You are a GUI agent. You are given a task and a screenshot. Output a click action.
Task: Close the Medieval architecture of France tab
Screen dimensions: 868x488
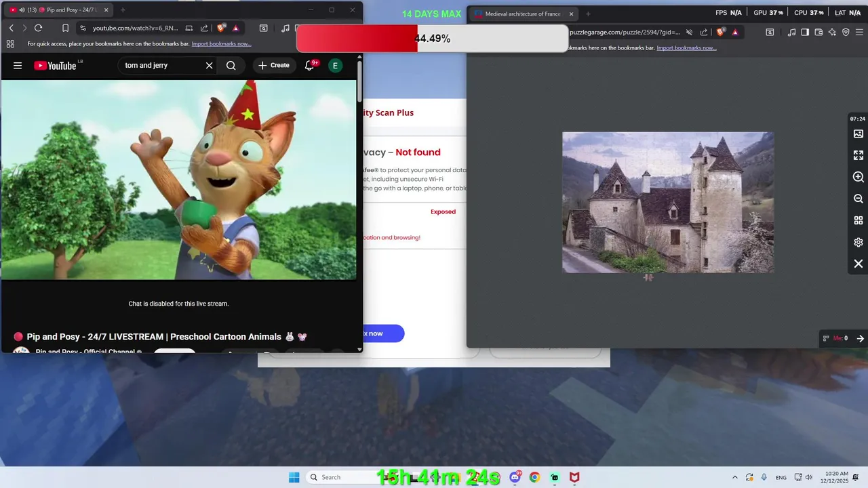pos(571,14)
